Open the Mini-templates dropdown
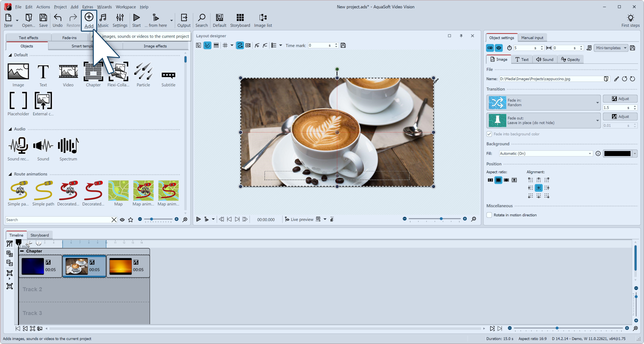This screenshot has width=644, height=344. 611,48
